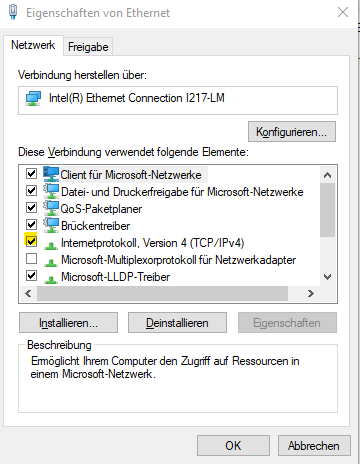The height and width of the screenshot is (464, 360).
Task: Click the Installieren... button
Action: pos(68,323)
